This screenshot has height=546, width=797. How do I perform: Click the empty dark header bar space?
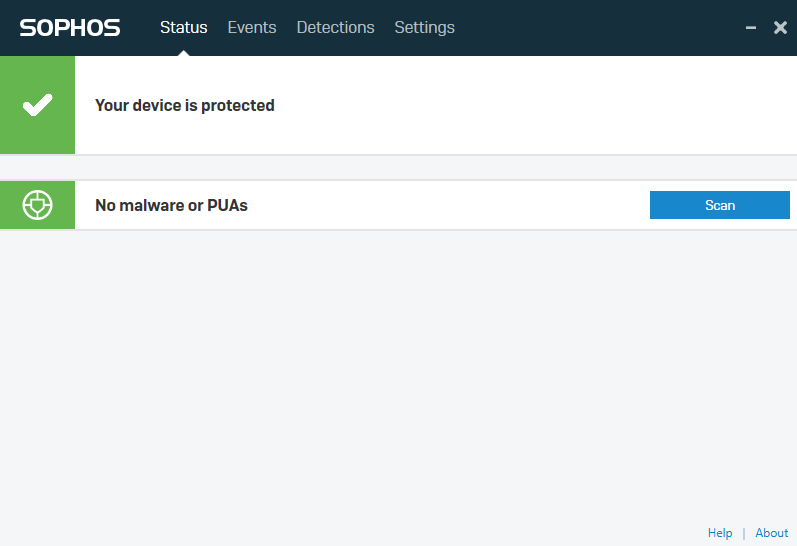pos(600,28)
